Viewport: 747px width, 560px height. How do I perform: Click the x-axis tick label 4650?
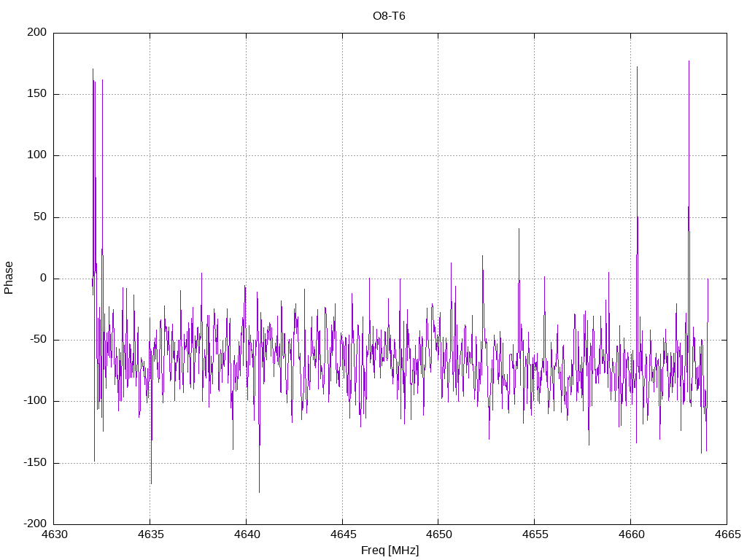tap(438, 534)
